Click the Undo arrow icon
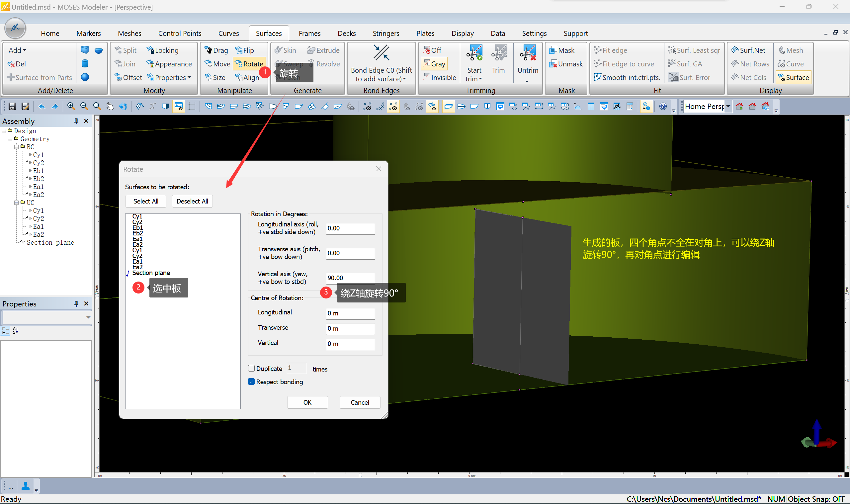Screen dimensions: 850x504 click(x=42, y=107)
